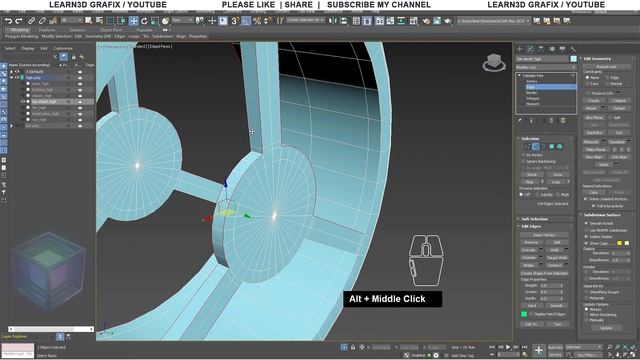
Task: Select Element sub-object icon under Selection
Action: pos(560,147)
